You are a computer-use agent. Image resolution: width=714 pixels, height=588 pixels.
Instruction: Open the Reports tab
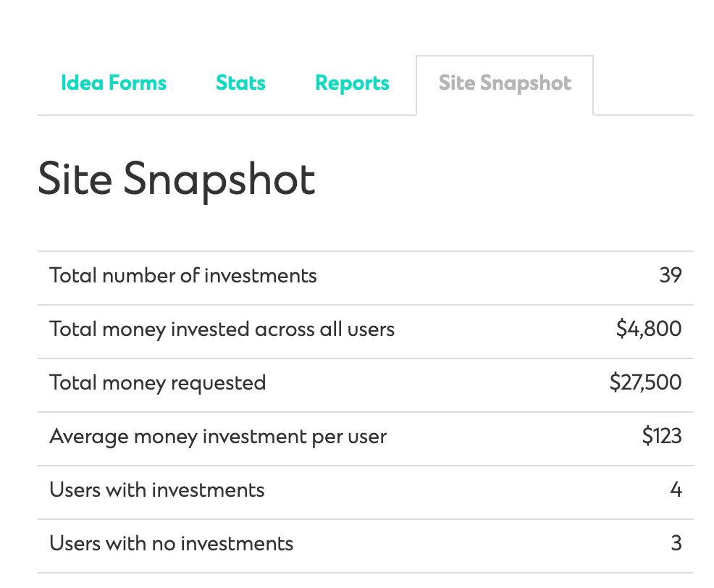click(x=352, y=83)
